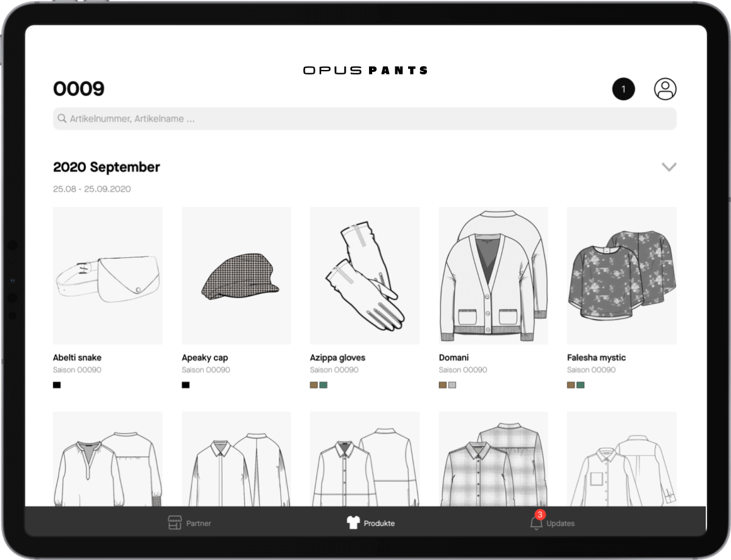
Task: Open the Falesha mystic blouse image
Action: coord(621,275)
